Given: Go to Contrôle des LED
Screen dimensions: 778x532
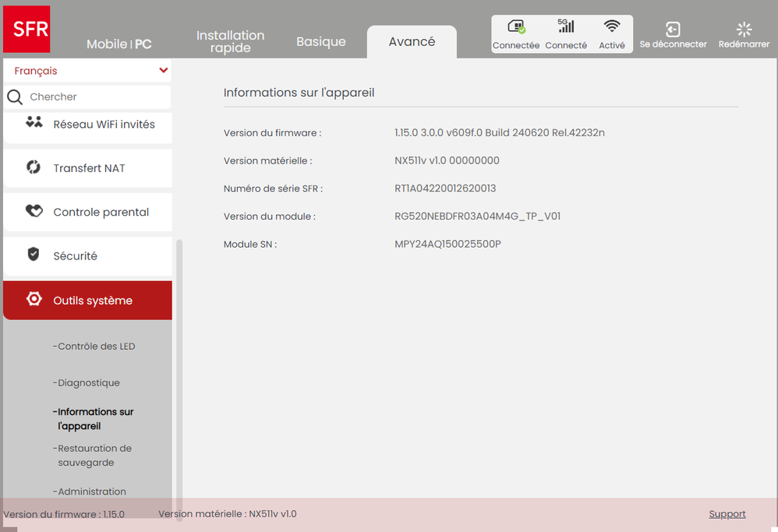Looking at the screenshot, I should point(96,347).
